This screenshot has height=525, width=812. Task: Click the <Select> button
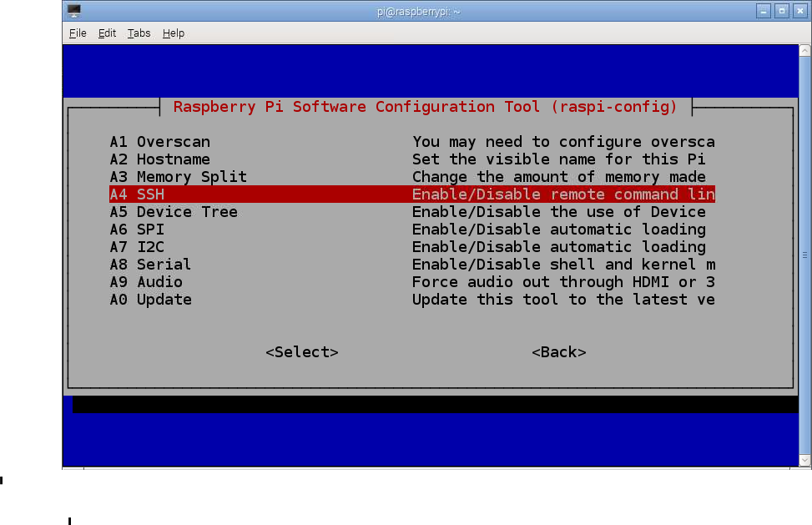coord(302,352)
